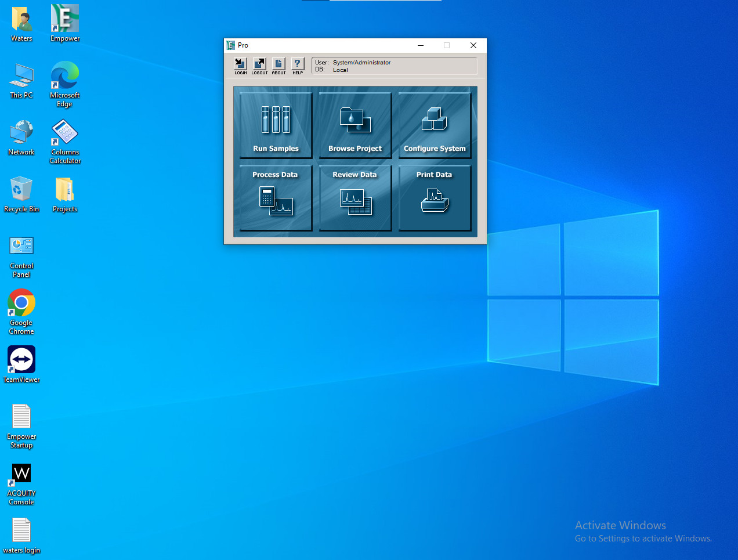
Task: Select the Waters desktop folder icon
Action: coord(22,24)
